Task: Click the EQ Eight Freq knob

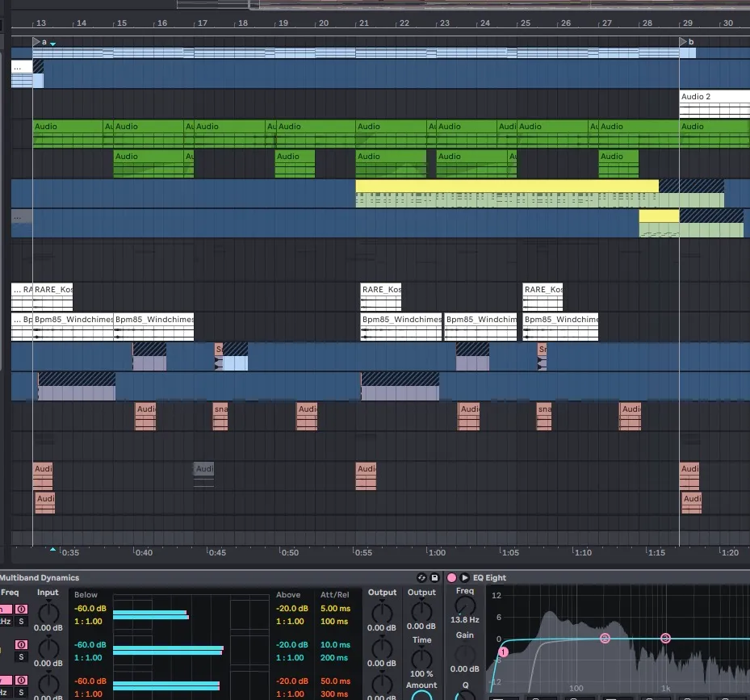Action: (x=465, y=606)
